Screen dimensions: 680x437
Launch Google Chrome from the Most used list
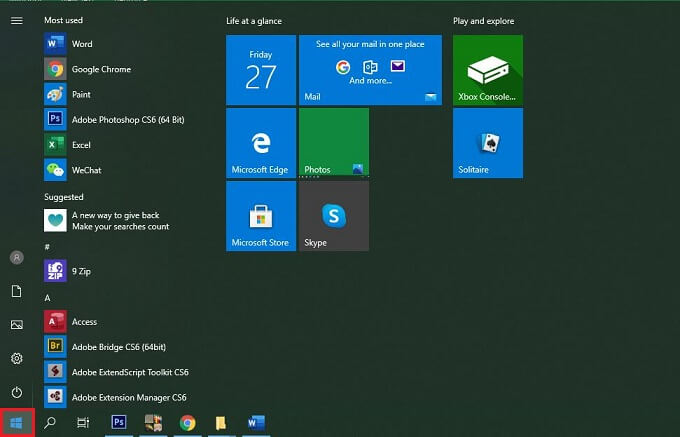coord(117,69)
